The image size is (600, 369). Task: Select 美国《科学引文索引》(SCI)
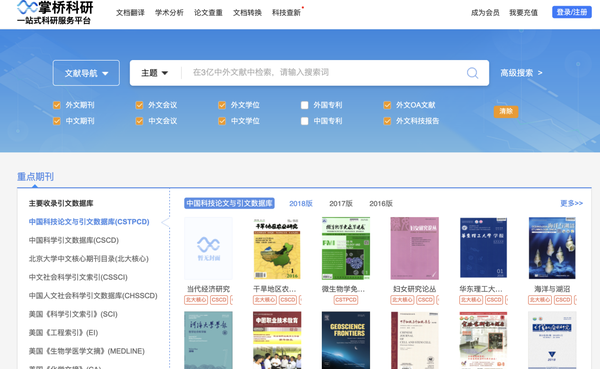(73, 314)
